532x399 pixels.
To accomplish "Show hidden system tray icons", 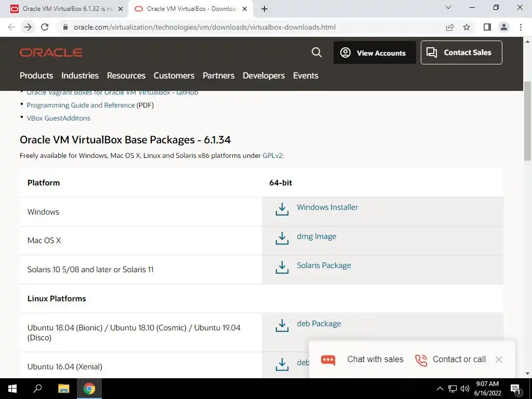I will click(440, 389).
